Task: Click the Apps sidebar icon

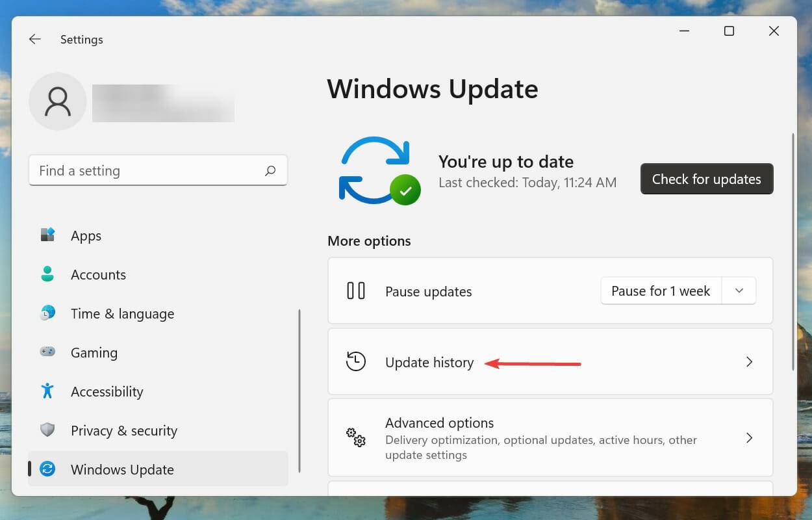Action: coord(47,235)
